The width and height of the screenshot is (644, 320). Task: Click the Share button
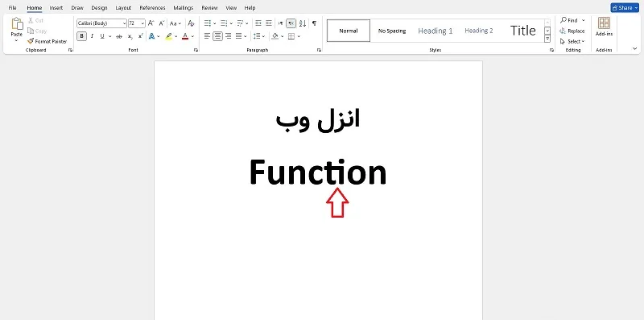tap(625, 8)
